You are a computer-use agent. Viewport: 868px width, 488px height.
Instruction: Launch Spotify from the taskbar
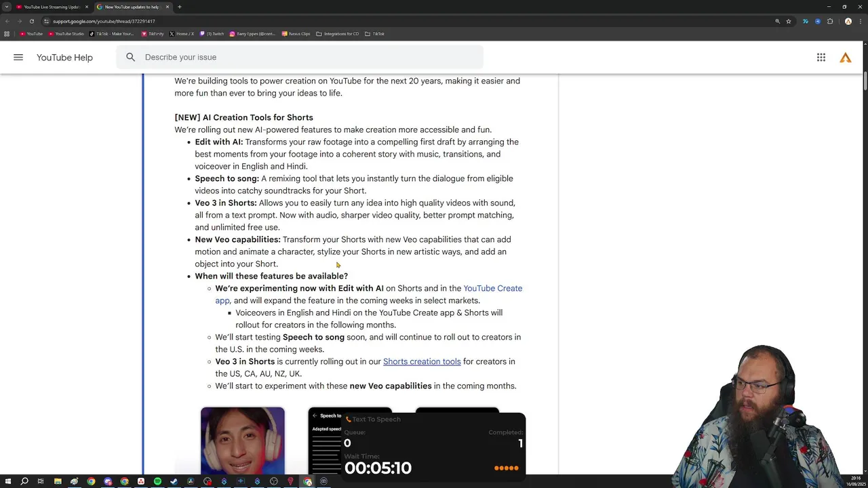(x=157, y=481)
